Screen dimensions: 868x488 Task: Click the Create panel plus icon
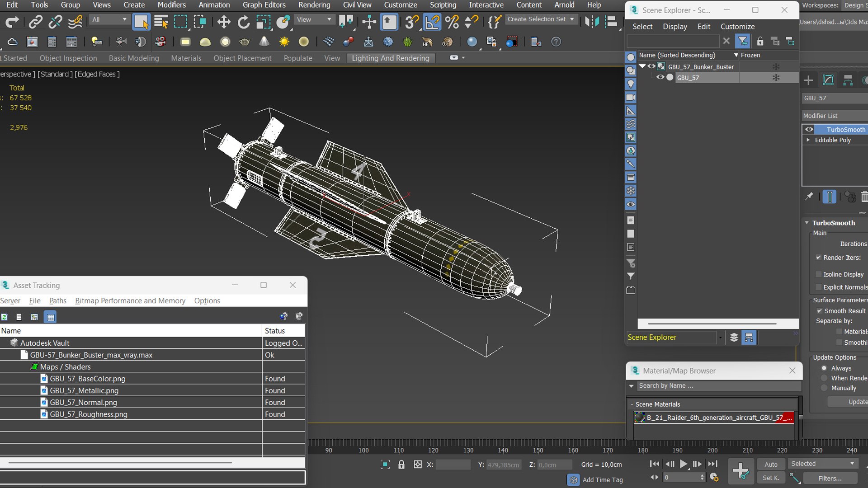(808, 80)
